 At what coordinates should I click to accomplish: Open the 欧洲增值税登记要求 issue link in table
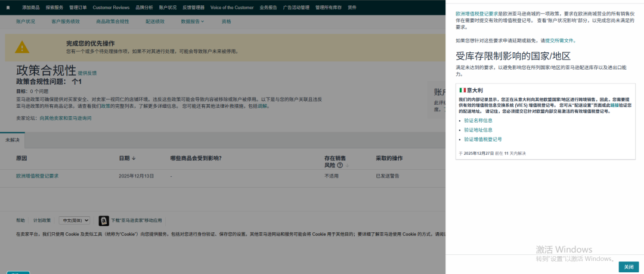37,176
